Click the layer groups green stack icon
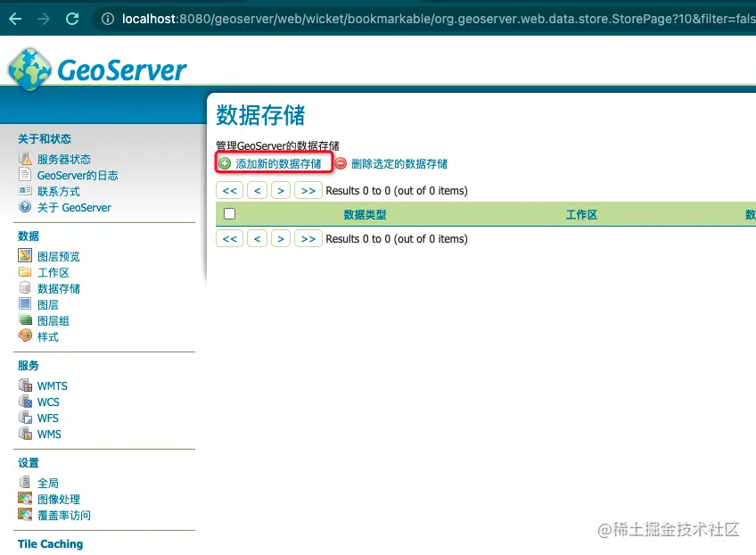 pos(25,319)
